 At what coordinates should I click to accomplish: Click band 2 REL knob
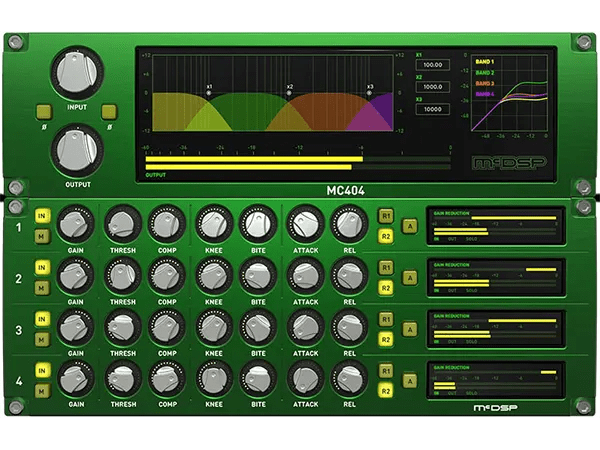point(349,276)
